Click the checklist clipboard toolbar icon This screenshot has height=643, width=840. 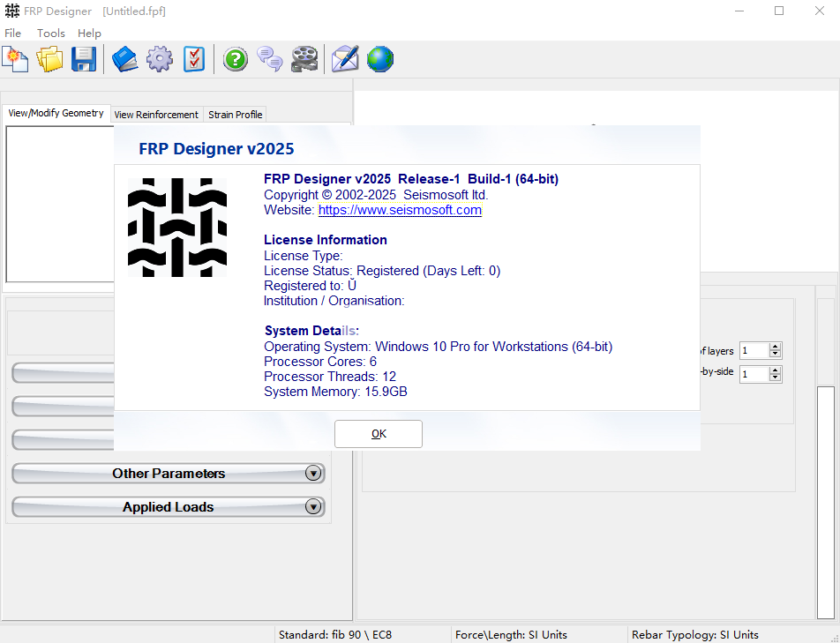point(194,59)
